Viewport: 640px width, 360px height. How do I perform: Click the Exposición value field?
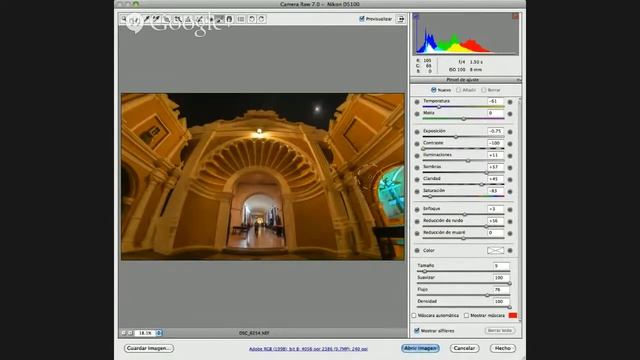point(496,131)
